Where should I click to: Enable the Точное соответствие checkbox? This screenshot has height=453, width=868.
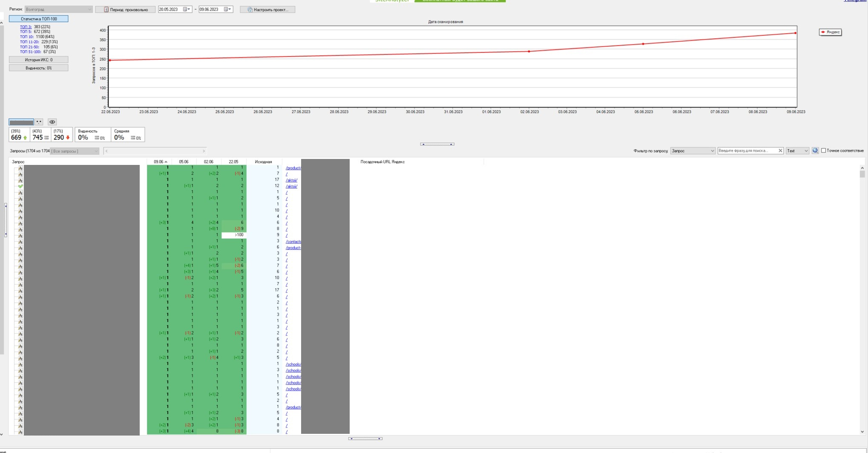pos(823,150)
